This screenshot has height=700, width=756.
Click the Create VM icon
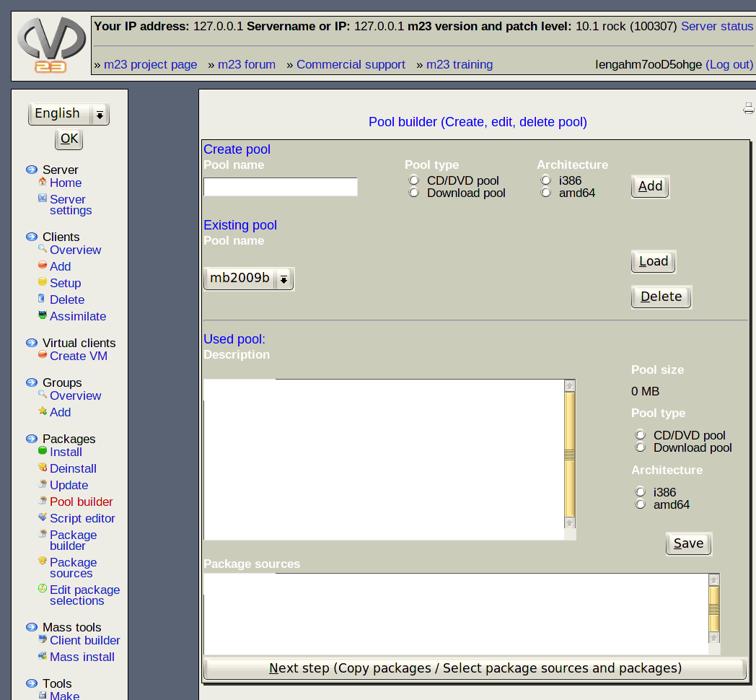43,355
